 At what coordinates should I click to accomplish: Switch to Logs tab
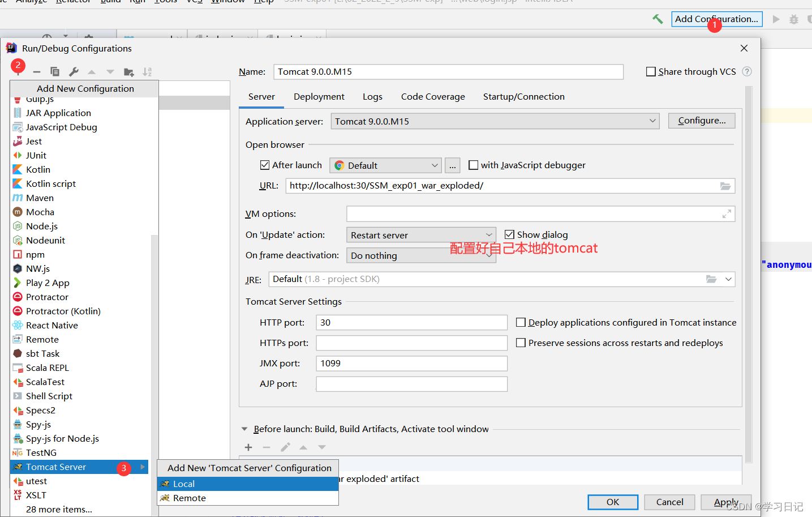[x=372, y=97]
